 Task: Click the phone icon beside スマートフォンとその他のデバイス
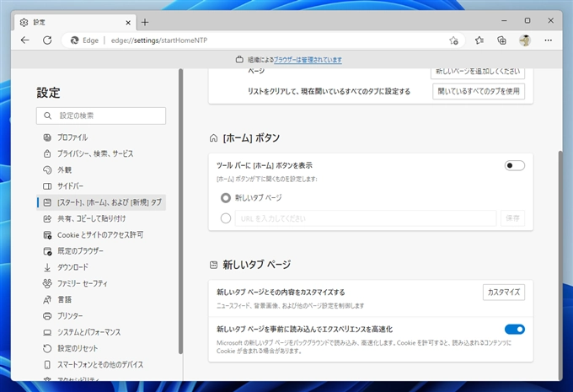(47, 364)
